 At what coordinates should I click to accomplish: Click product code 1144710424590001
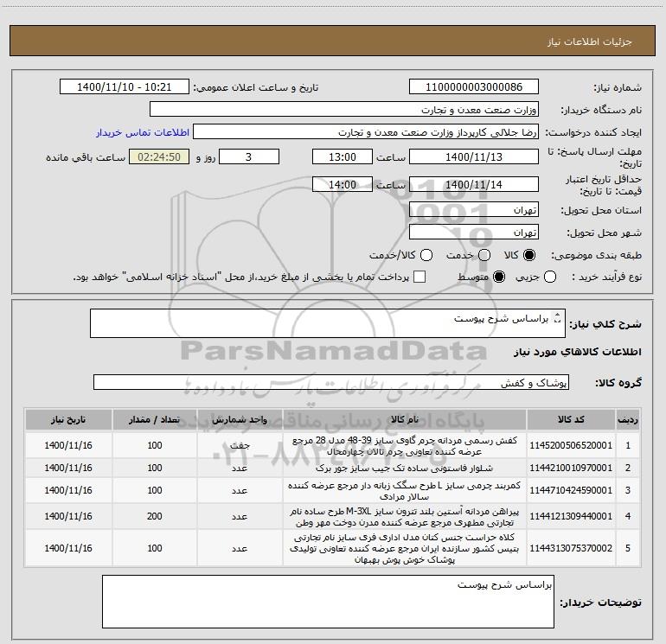point(571,490)
